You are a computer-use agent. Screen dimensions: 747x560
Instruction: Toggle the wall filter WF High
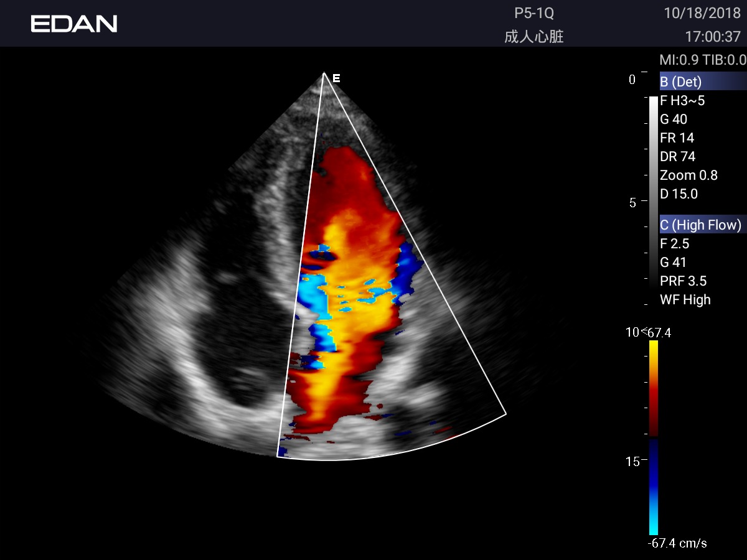[685, 299]
